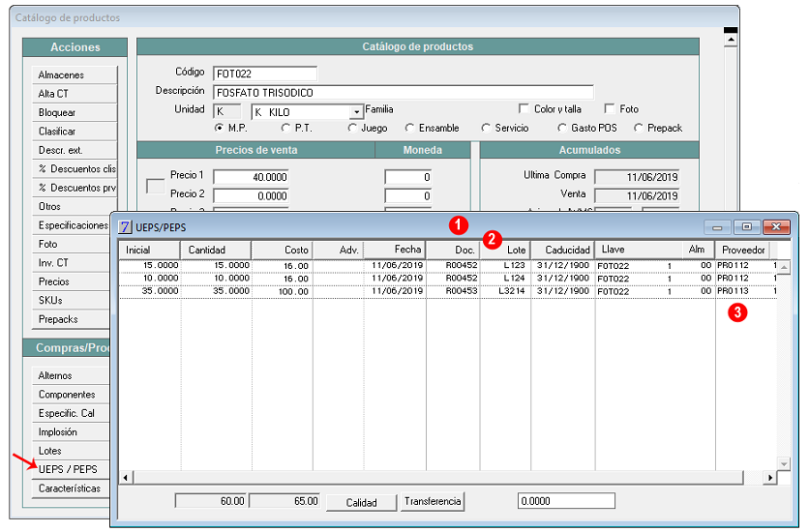Click the lot grid's vertical scroll down arrow

[783, 464]
